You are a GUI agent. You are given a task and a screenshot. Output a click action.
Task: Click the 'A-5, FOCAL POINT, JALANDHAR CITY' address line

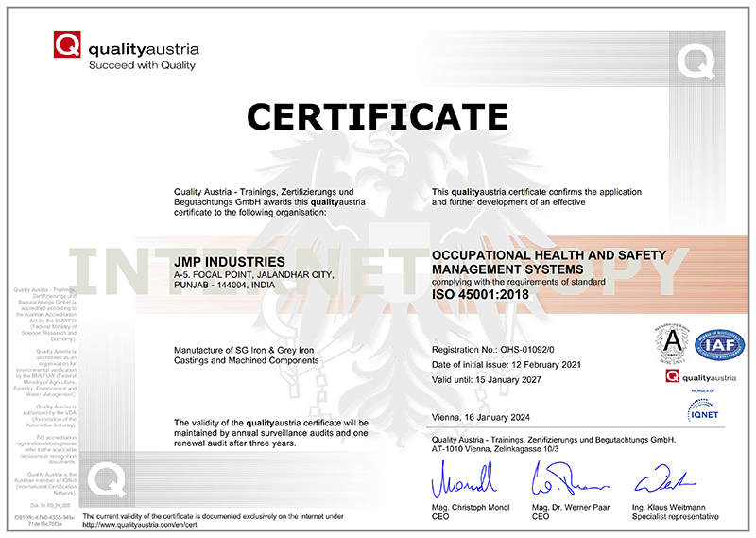coord(253,274)
